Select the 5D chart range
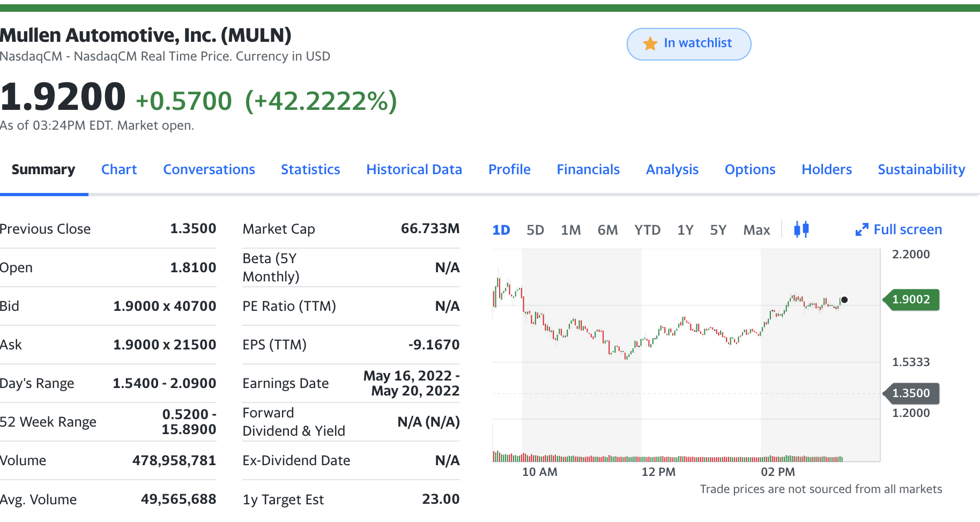The image size is (980, 522). (535, 230)
